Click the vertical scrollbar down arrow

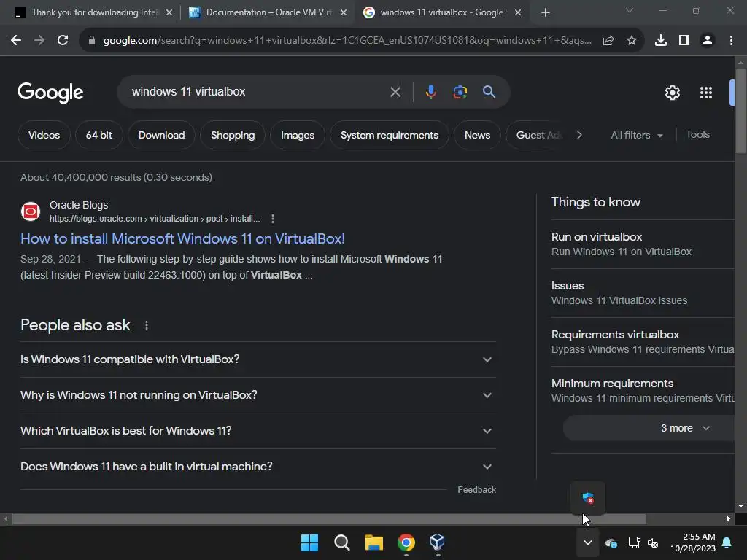pos(740,506)
